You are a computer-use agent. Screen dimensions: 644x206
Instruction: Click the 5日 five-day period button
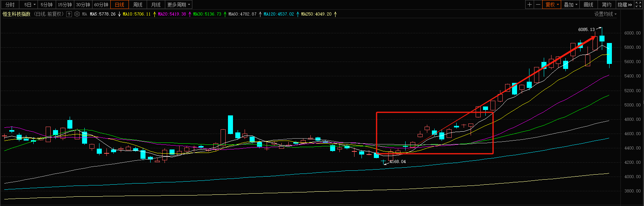29,5
